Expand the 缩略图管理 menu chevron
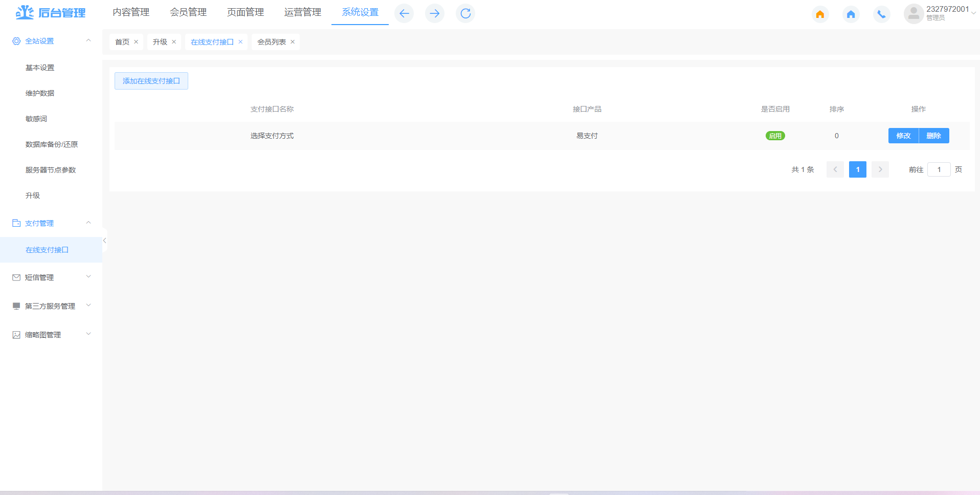Screen dimensions: 980x495 (x=88, y=334)
